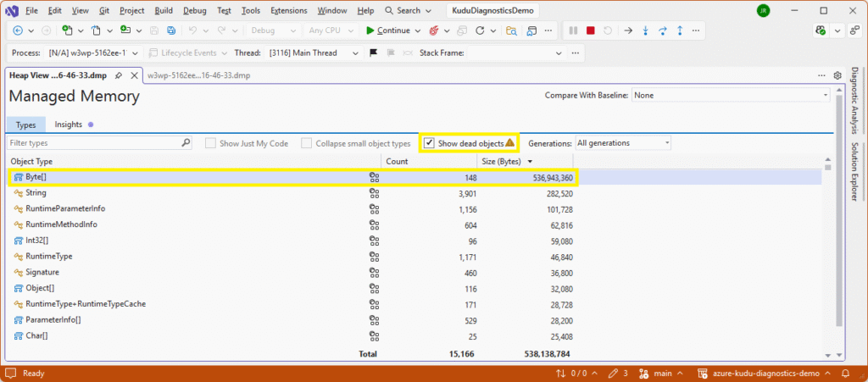Click the black flag thread icon
The width and height of the screenshot is (868, 382).
(x=373, y=53)
